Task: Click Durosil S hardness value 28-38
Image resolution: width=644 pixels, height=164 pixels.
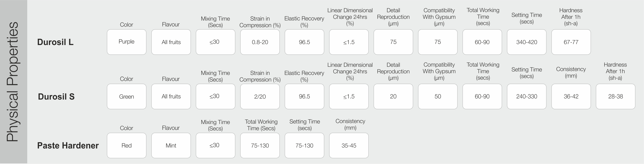Action: point(616,96)
